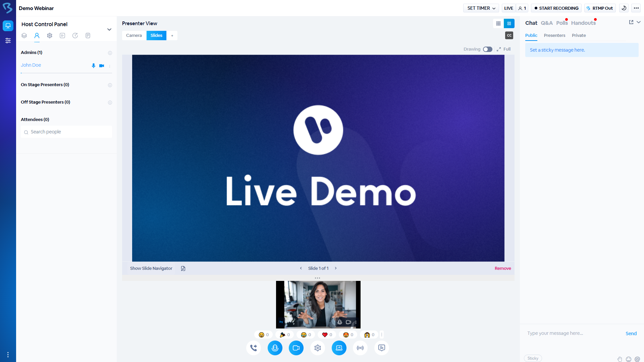Toggle the mic on the video thumbnail overlay

pyautogui.click(x=340, y=322)
